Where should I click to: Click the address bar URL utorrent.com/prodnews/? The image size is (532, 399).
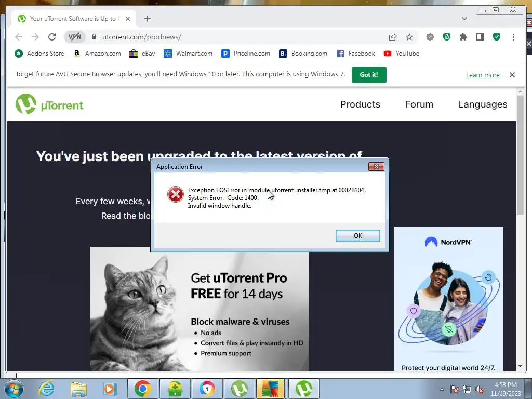point(142,37)
